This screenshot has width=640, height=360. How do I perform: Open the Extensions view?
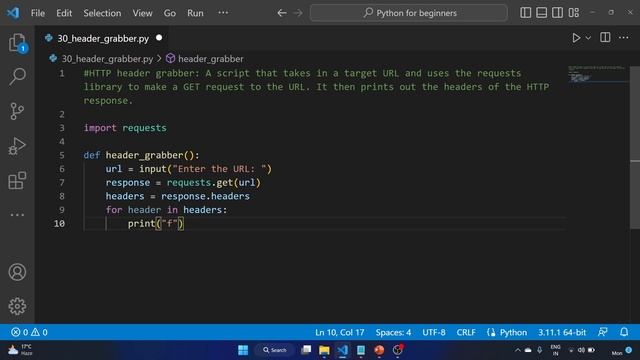click(x=17, y=180)
